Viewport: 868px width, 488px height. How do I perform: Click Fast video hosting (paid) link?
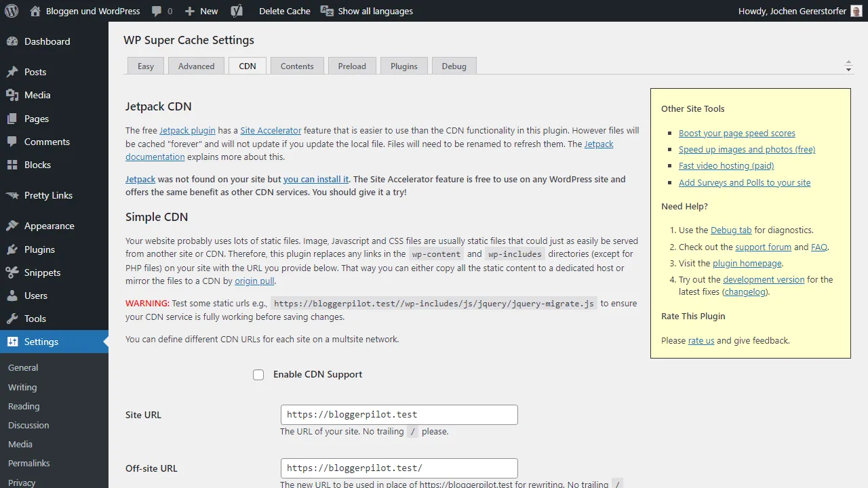(x=726, y=165)
